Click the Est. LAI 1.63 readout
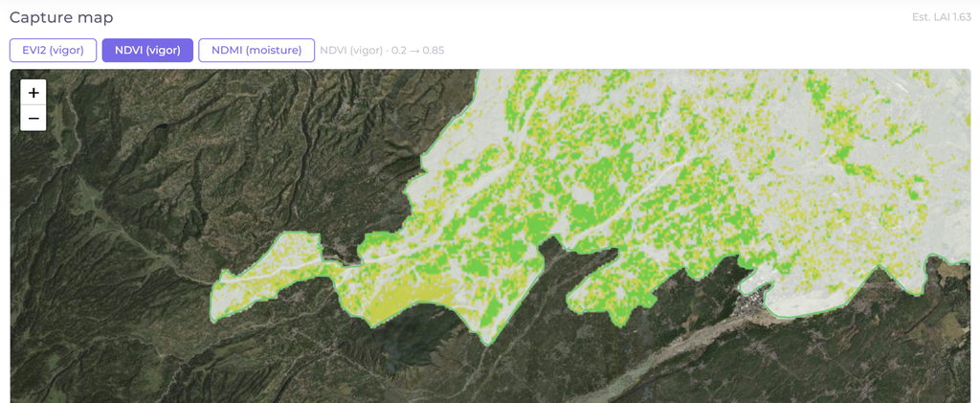Viewport: 980px width, 403px height. 942,17
